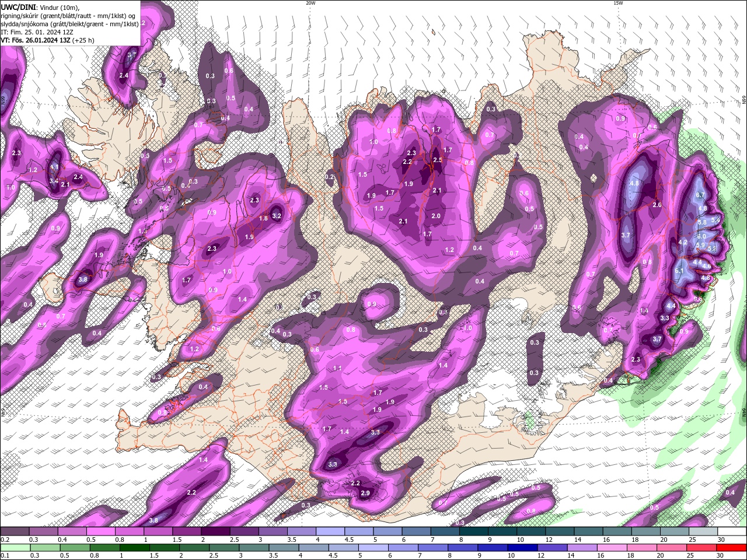Screen dimensions: 747x560
Task: Click the 0.1 label in the rain color scale
Action: click(4, 555)
